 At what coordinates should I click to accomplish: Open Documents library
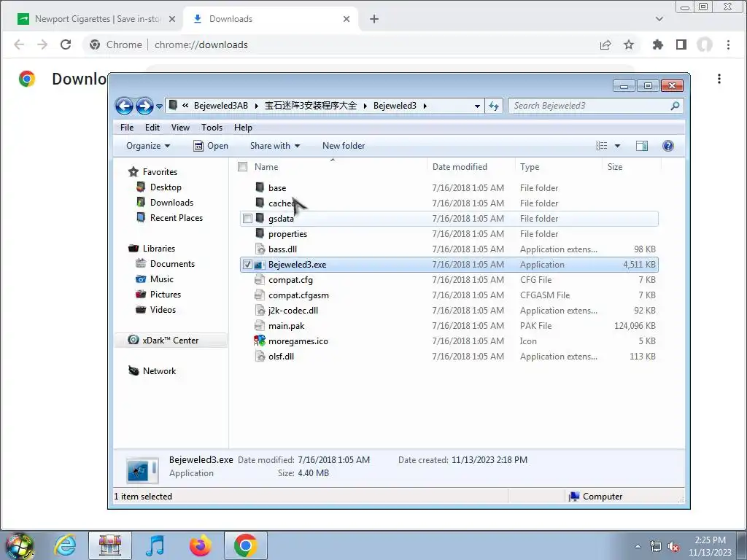(172, 264)
